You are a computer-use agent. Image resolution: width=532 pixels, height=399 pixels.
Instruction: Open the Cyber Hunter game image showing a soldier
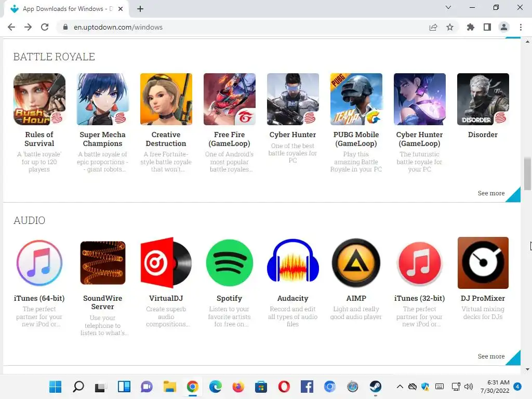(x=293, y=99)
